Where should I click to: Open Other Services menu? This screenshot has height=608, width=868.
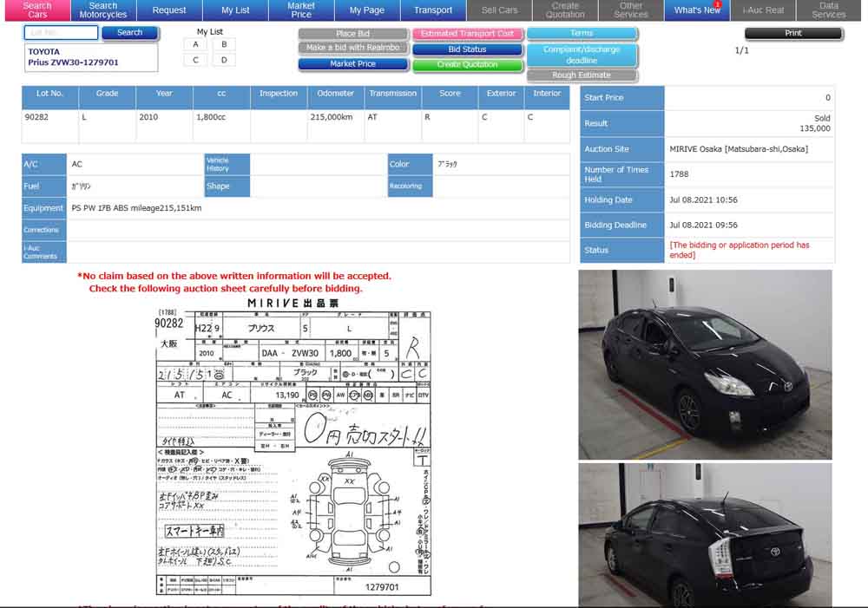click(x=631, y=10)
